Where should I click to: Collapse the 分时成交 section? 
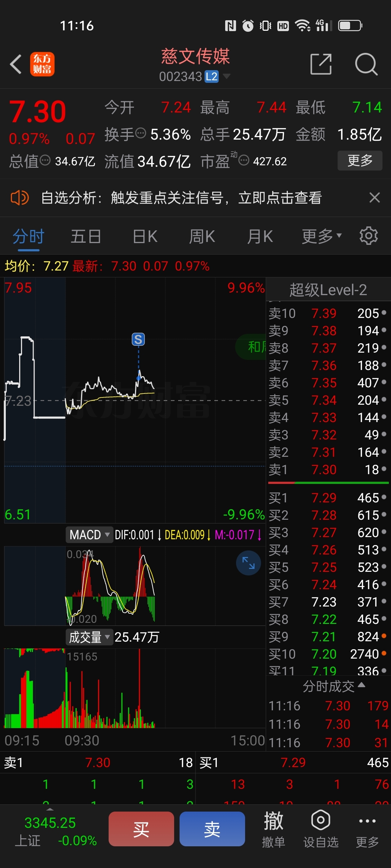333,686
